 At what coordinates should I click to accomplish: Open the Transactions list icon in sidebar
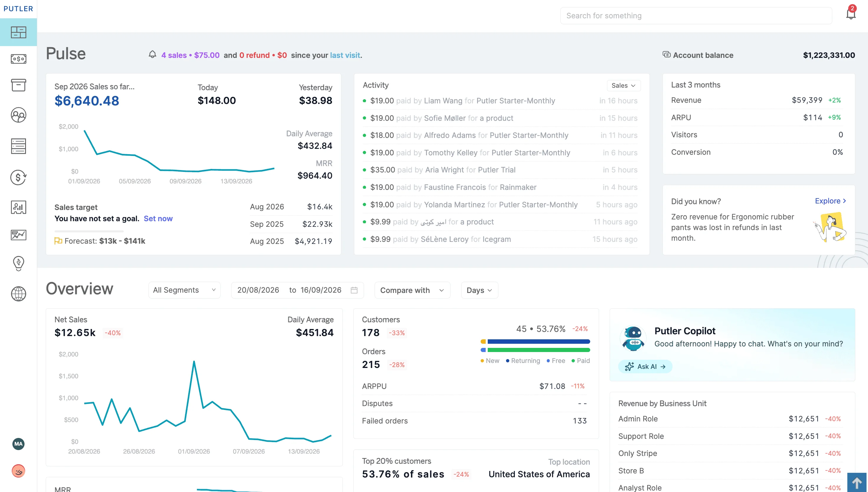[18, 146]
